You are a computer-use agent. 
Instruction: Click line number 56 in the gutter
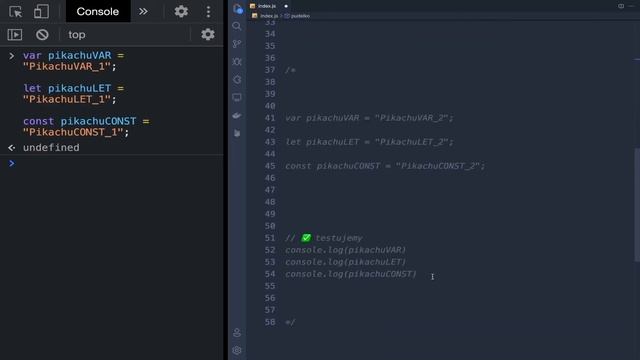coord(270,298)
